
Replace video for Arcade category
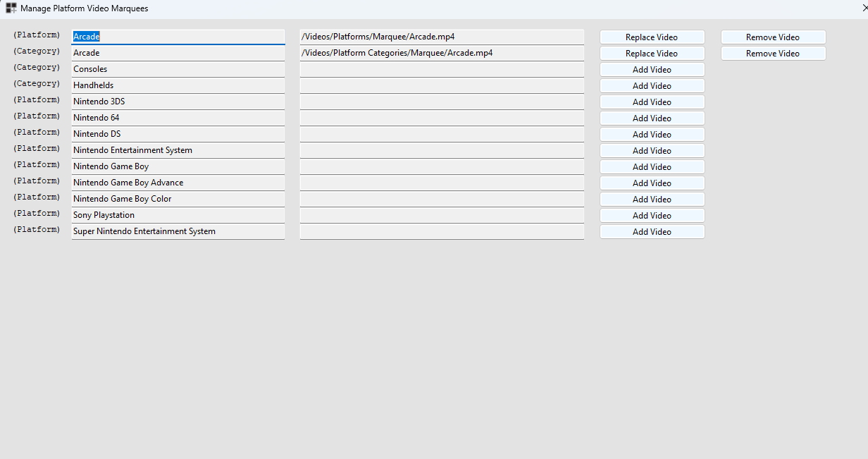[x=652, y=54]
